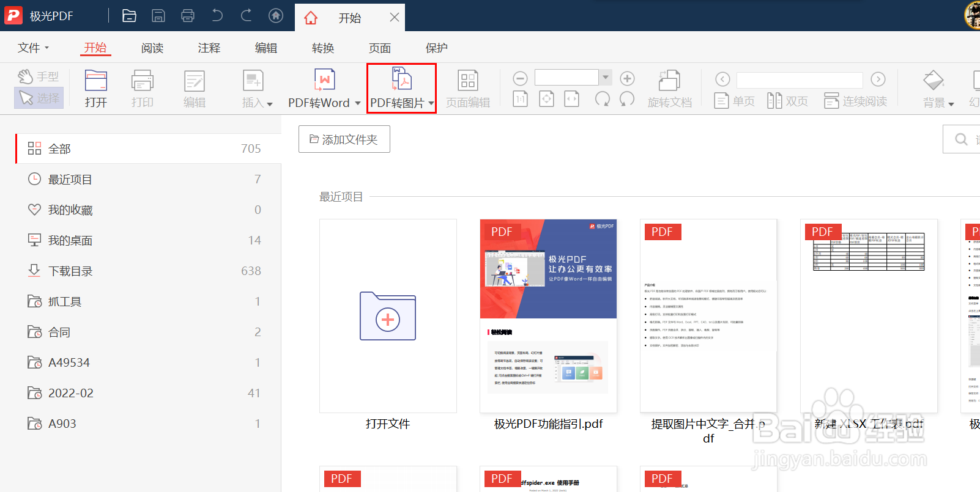Print icon in title bar
The width and height of the screenshot is (980, 492).
click(188, 16)
